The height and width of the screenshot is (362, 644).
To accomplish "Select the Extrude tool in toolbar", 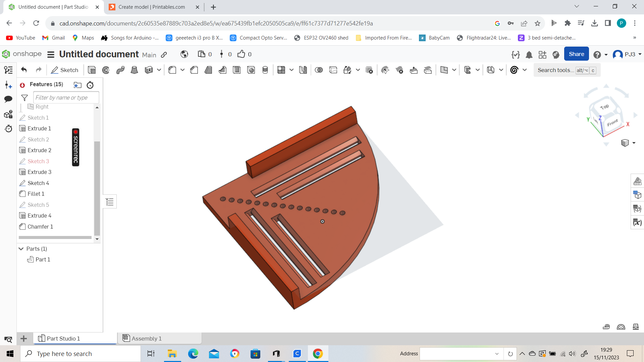I will click(92, 70).
